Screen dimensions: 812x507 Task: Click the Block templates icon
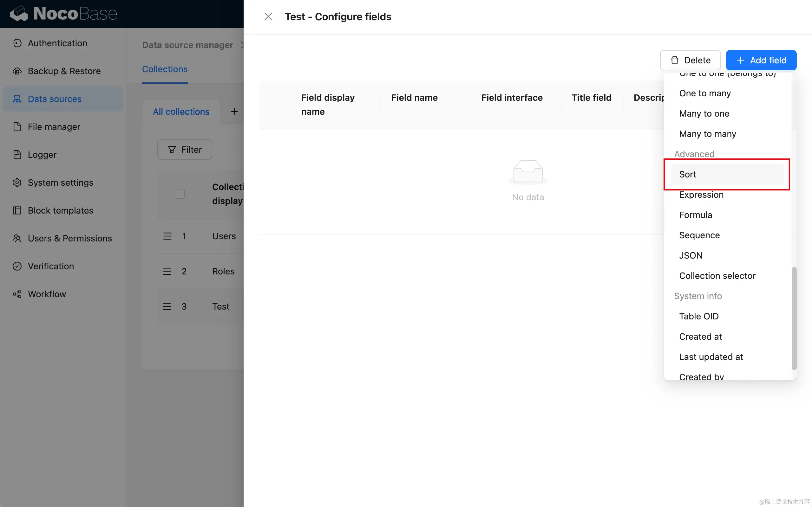point(17,210)
